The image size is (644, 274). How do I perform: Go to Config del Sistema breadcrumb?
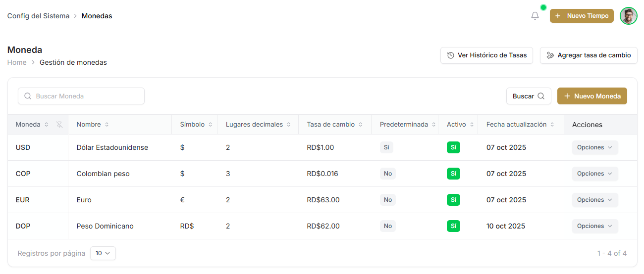pyautogui.click(x=38, y=16)
